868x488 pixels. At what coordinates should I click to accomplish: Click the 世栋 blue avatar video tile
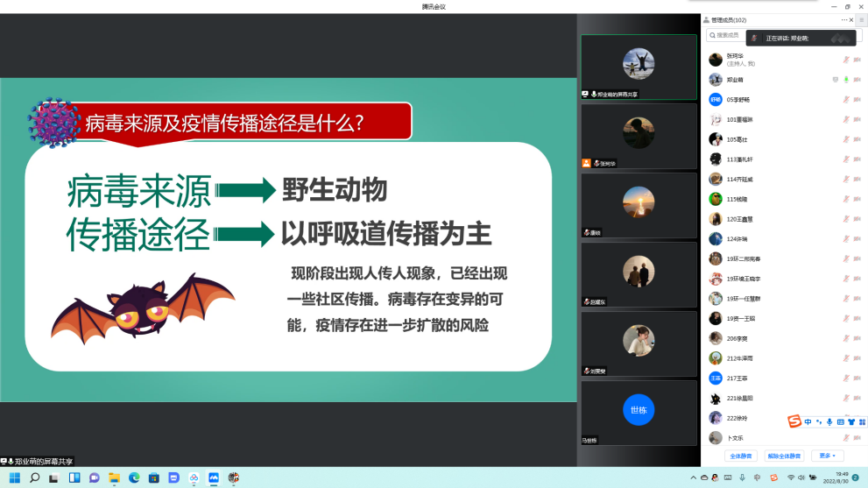click(639, 410)
